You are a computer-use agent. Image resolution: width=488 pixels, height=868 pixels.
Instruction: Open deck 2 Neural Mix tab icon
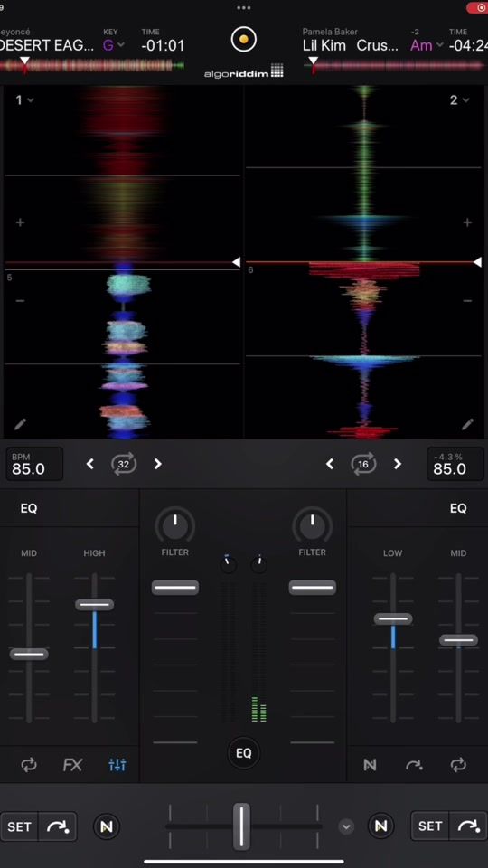pyautogui.click(x=370, y=765)
